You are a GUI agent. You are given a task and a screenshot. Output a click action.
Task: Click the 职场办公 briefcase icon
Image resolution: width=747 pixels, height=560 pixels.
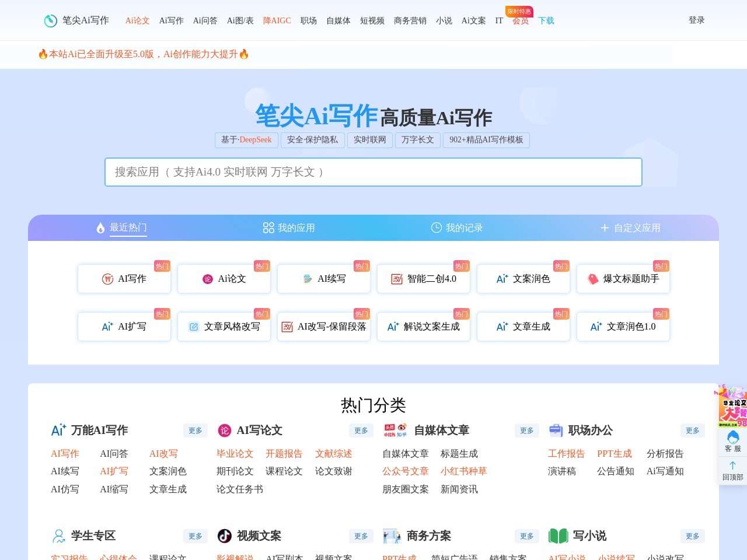(x=556, y=430)
